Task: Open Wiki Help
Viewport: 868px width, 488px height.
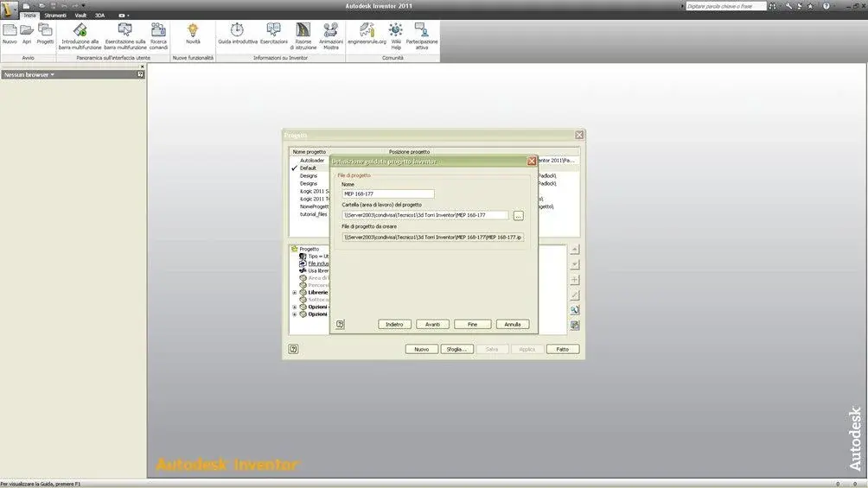Action: click(396, 36)
